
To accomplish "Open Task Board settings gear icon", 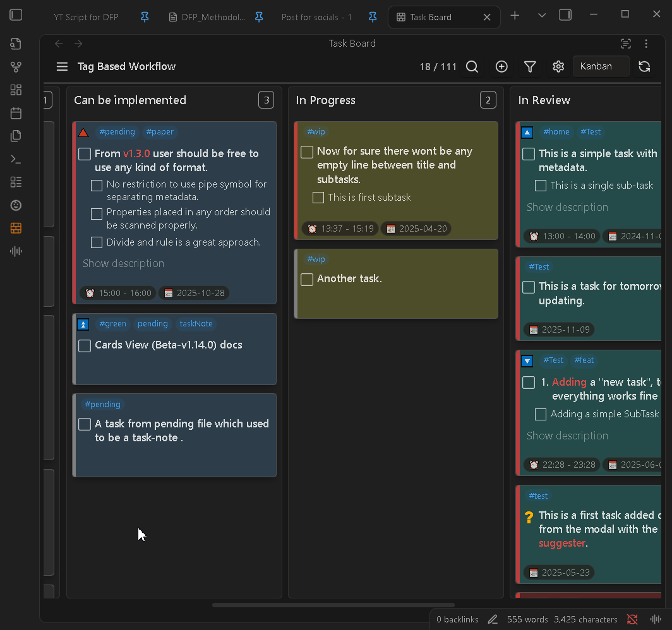I will (x=558, y=67).
